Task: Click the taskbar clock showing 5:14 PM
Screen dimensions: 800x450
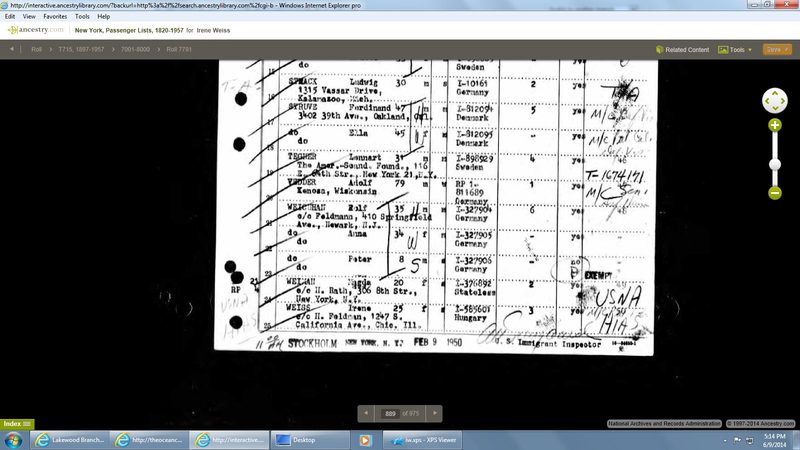Action: click(x=775, y=440)
